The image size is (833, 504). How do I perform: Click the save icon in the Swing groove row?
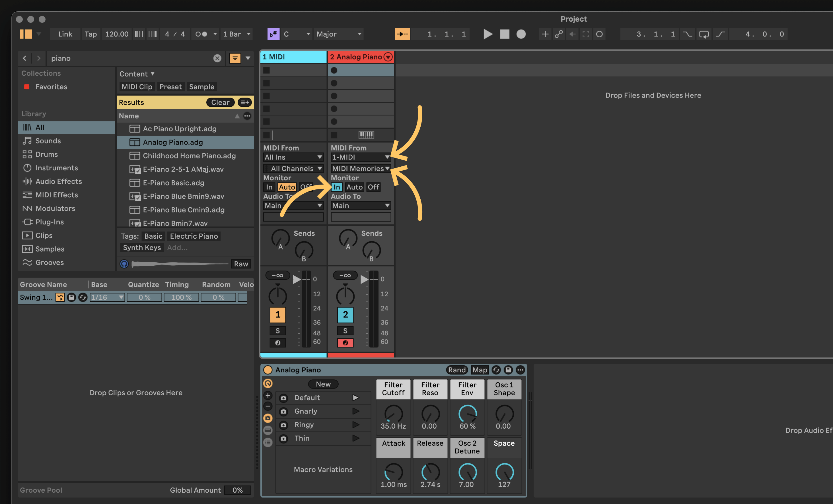click(x=71, y=297)
